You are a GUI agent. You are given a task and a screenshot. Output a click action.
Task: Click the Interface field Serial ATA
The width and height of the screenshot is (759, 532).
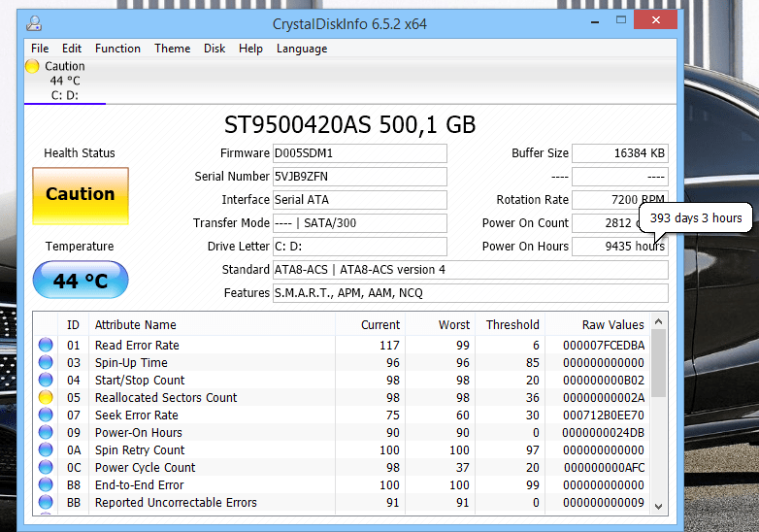360,200
